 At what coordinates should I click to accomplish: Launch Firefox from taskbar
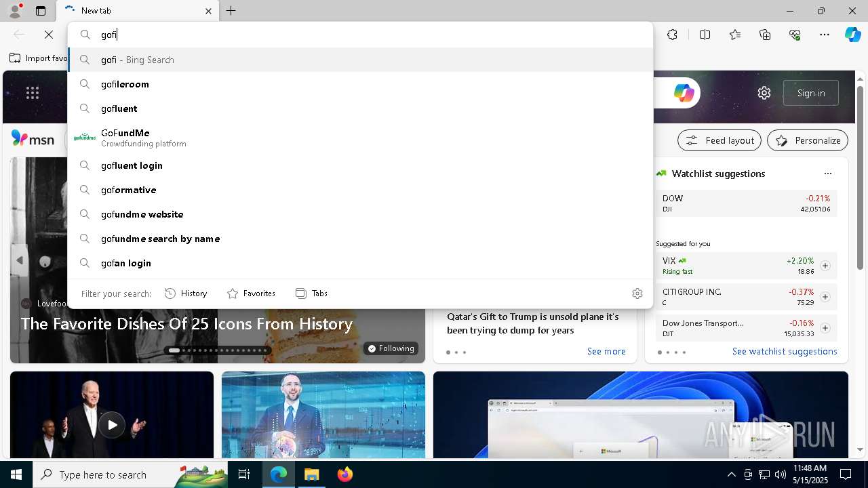point(345,474)
